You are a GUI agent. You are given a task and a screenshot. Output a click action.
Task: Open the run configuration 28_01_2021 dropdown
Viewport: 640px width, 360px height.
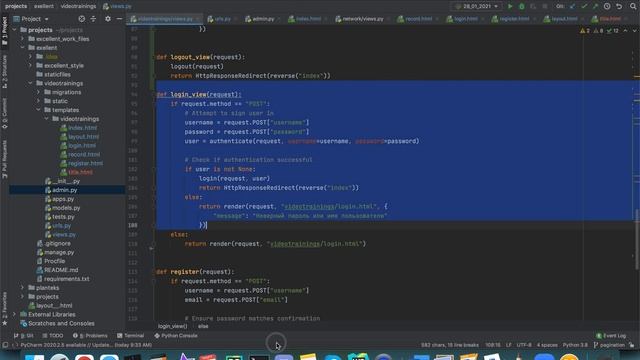tap(477, 6)
